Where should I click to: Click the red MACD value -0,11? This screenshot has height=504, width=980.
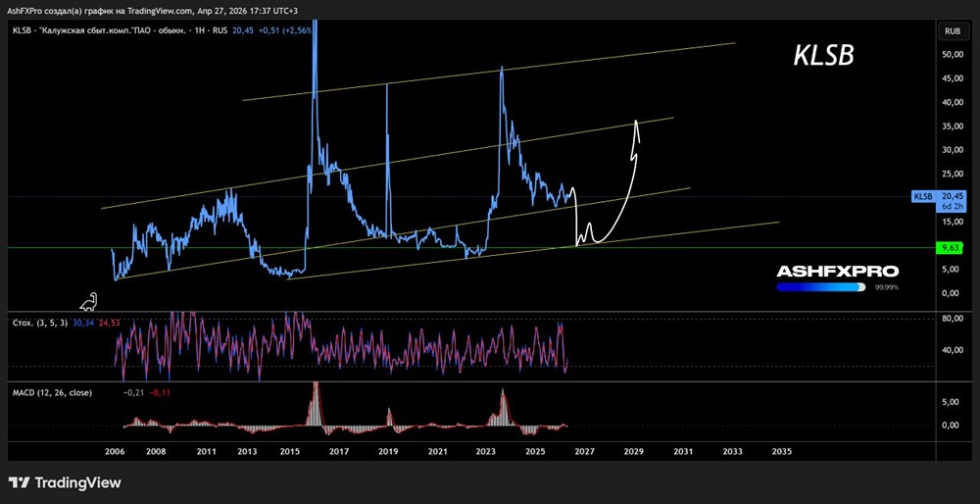(161, 392)
